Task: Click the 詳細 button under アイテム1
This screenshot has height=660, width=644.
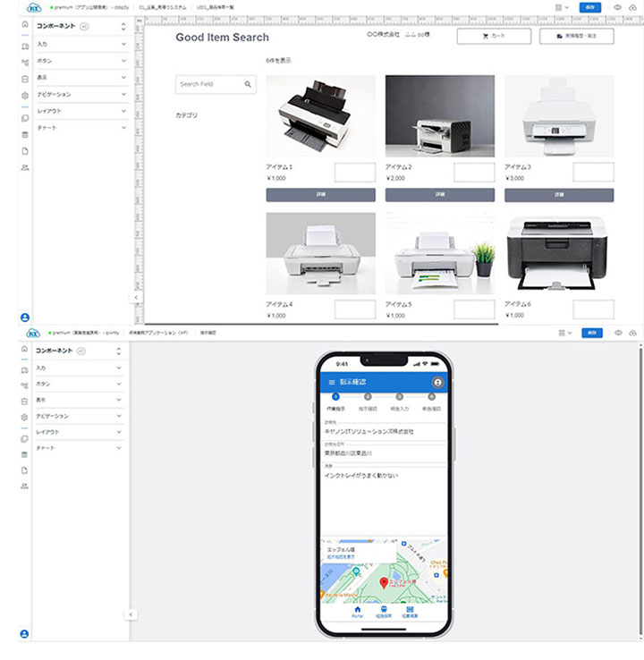Action: point(320,194)
